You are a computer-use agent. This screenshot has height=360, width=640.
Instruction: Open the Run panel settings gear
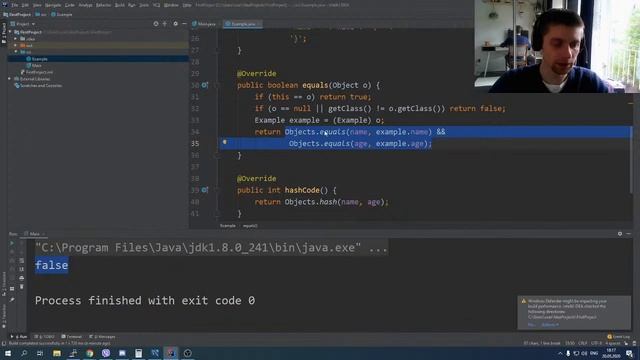point(620,234)
